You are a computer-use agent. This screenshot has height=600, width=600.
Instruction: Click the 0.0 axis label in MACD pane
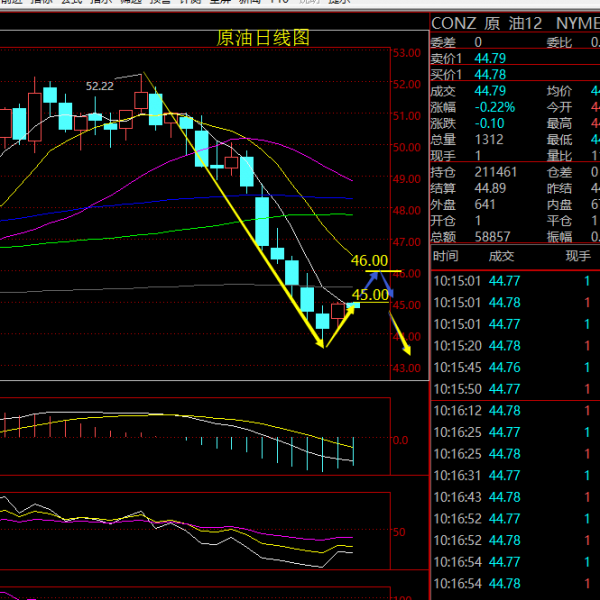[x=401, y=440]
